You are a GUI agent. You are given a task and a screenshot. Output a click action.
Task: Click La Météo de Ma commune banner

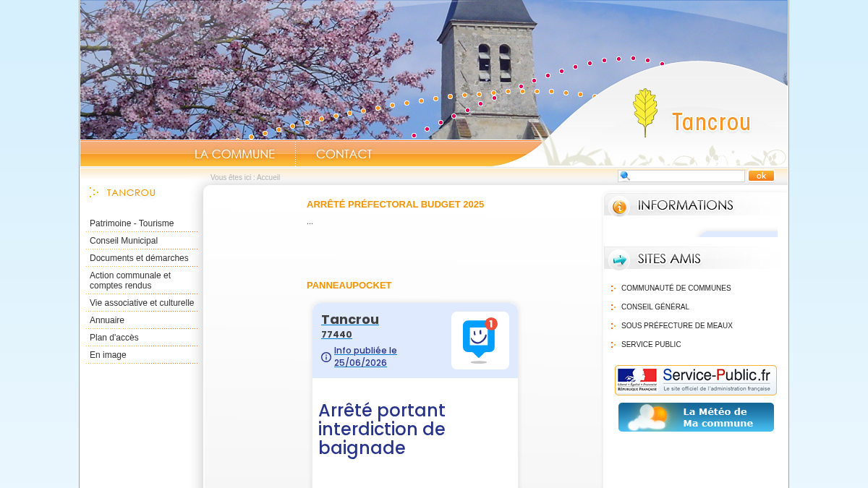696,417
